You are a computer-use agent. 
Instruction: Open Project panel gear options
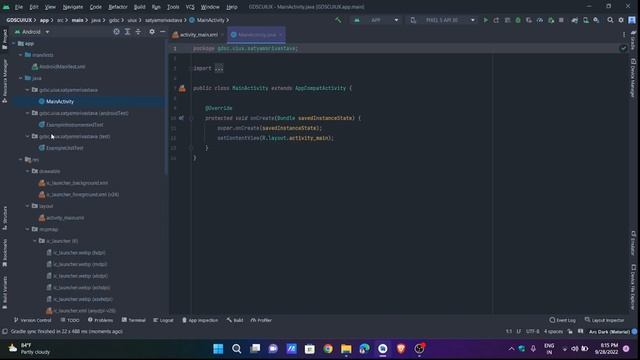point(152,32)
